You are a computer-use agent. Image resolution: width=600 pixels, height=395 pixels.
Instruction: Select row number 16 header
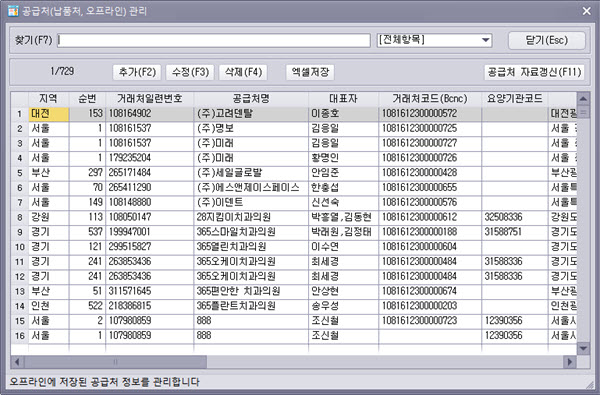(20, 336)
